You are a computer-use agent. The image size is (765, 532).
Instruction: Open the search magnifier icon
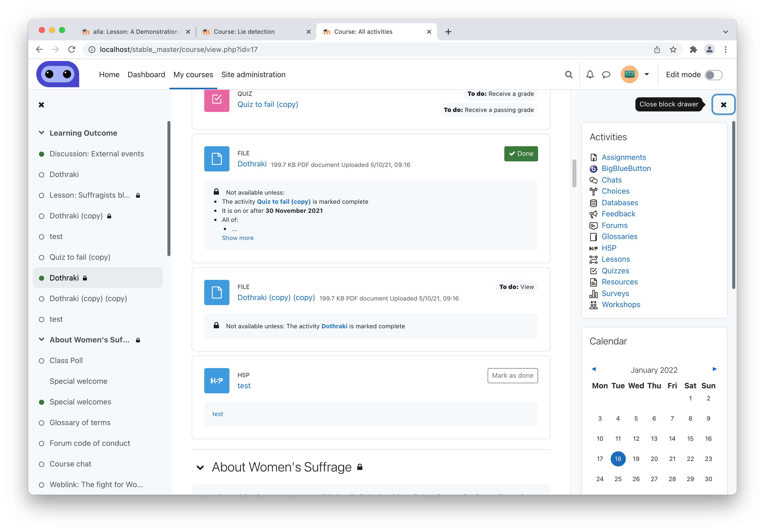(x=569, y=75)
